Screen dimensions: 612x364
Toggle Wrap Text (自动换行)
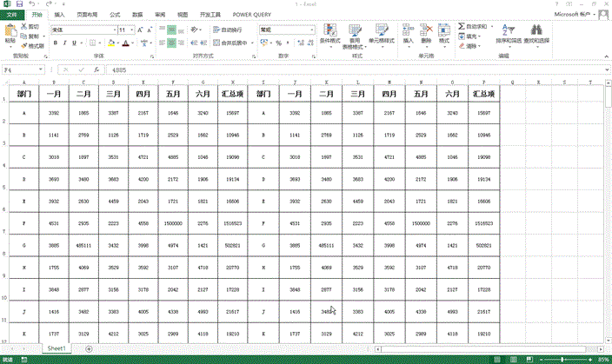pyautogui.click(x=228, y=30)
